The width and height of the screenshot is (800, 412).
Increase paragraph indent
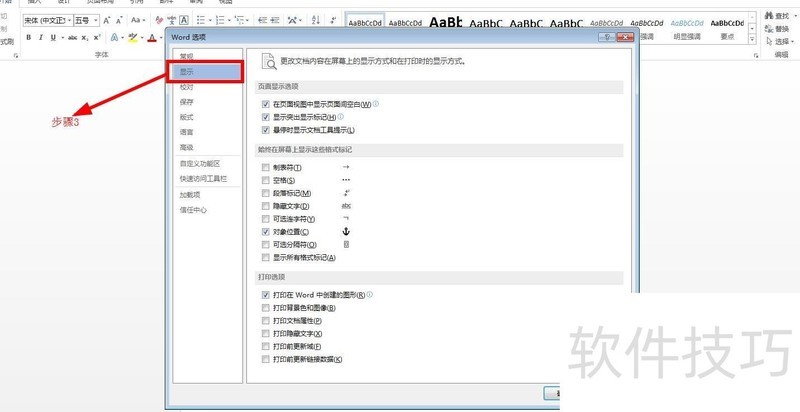pyautogui.click(x=275, y=20)
